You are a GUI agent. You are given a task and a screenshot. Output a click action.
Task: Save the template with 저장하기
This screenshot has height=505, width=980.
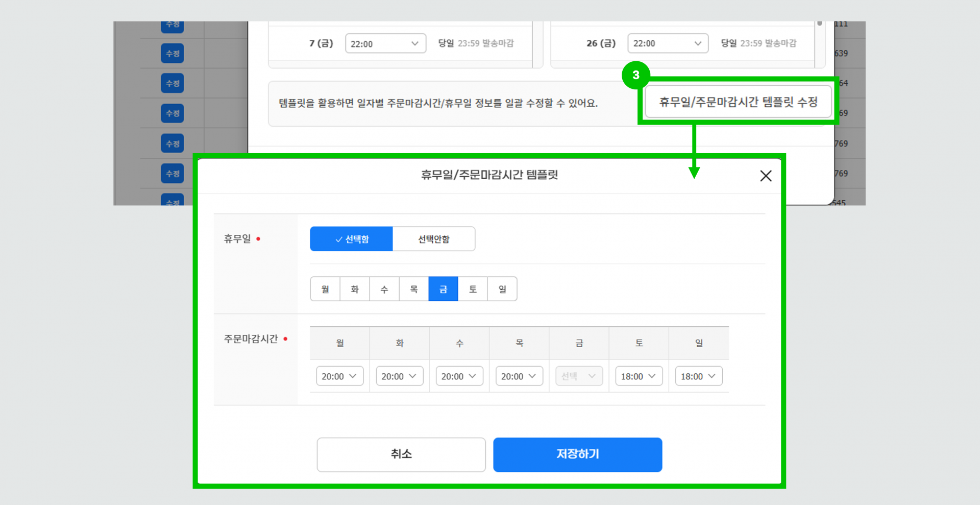point(578,454)
